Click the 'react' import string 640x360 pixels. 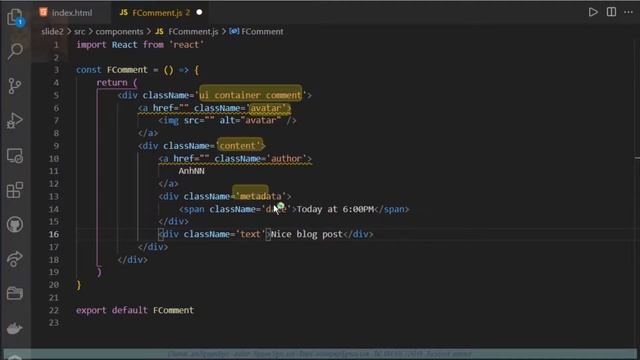(186, 45)
